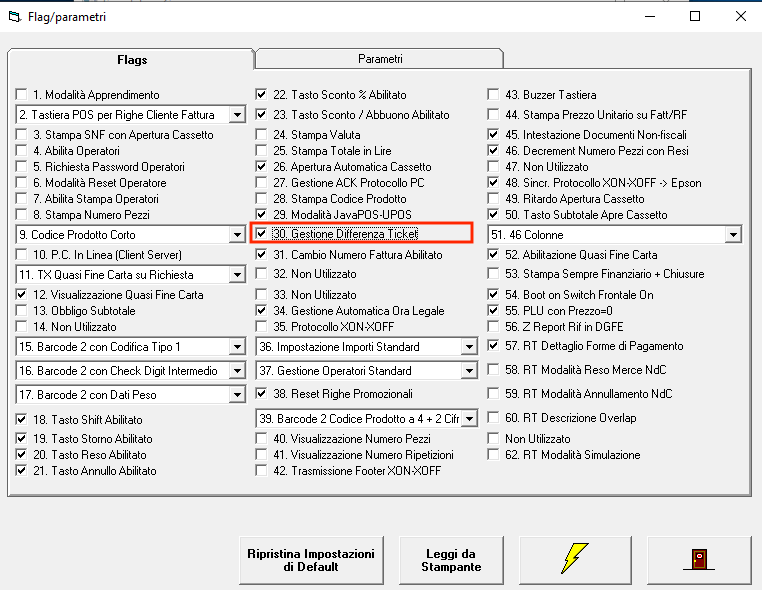This screenshot has height=590, width=762.
Task: Enable 25. Stampa Totale in Lire
Action: pos(261,150)
